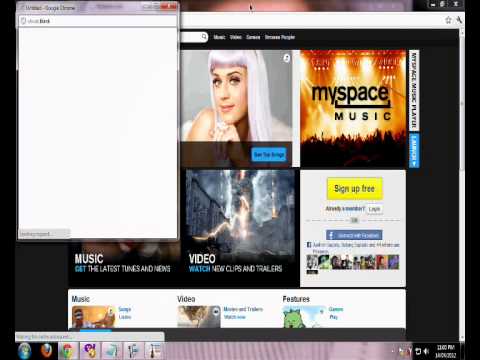
Task: Click the Login button beside Already a member
Action: pyautogui.click(x=374, y=209)
